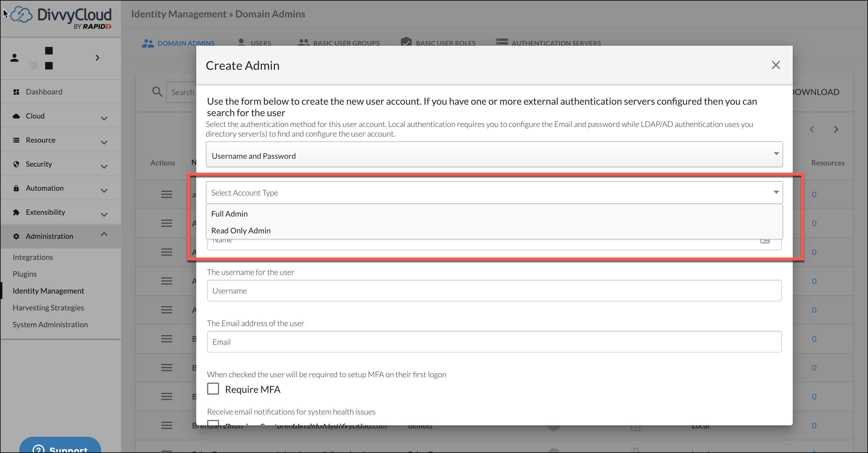Image resolution: width=868 pixels, height=453 pixels.
Task: Switch to the Users tab
Action: tap(254, 43)
